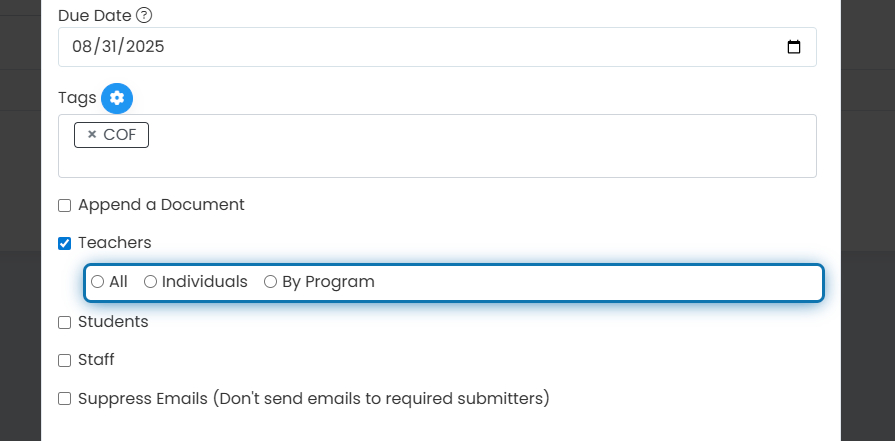Open tag settings gear button
The height and width of the screenshot is (441, 895).
tap(117, 98)
